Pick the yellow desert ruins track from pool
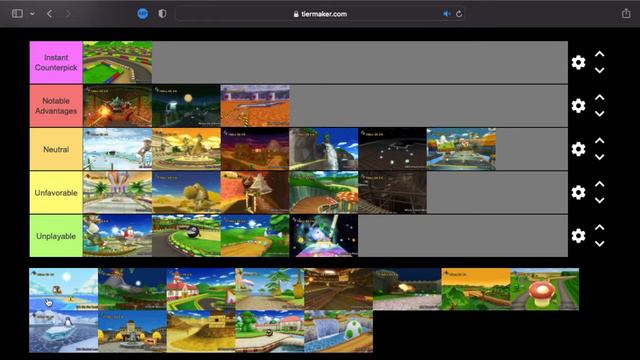640x360 pixels. (x=201, y=331)
